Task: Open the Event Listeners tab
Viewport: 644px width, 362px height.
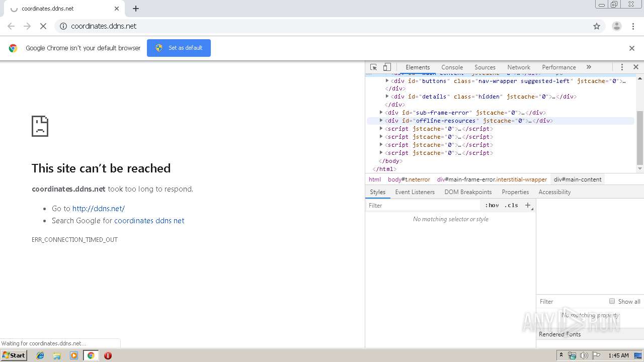Action: pyautogui.click(x=415, y=192)
